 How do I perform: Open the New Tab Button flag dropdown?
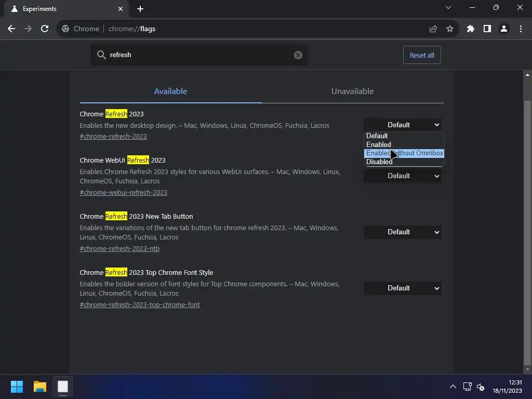[x=403, y=232]
